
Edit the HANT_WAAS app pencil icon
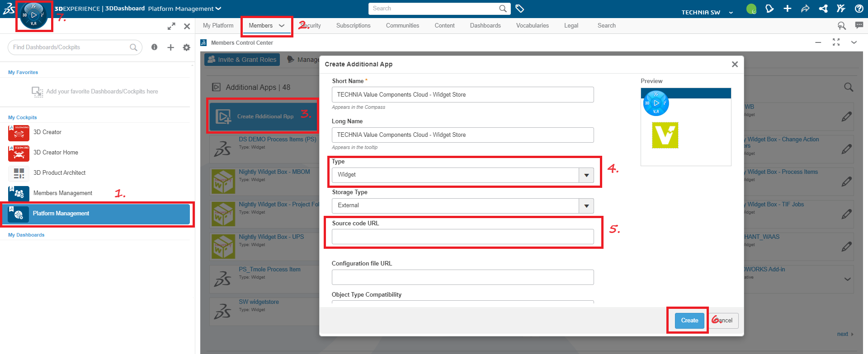coord(846,247)
